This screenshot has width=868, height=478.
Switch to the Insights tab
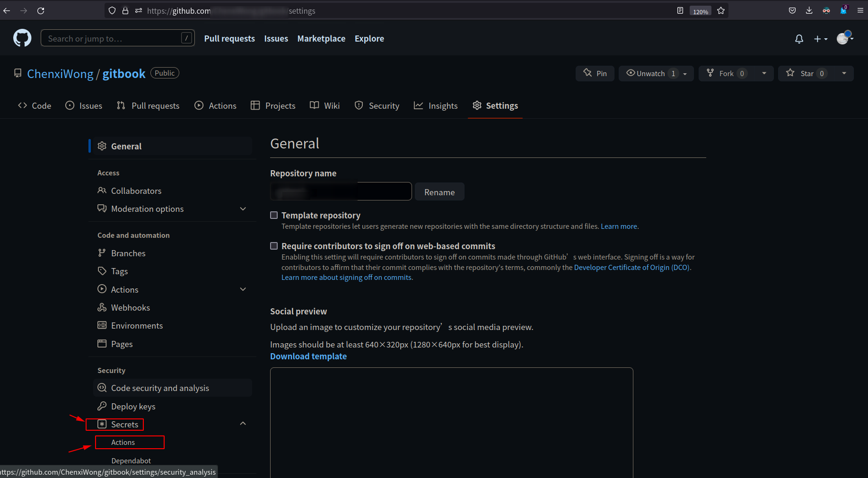click(x=436, y=105)
